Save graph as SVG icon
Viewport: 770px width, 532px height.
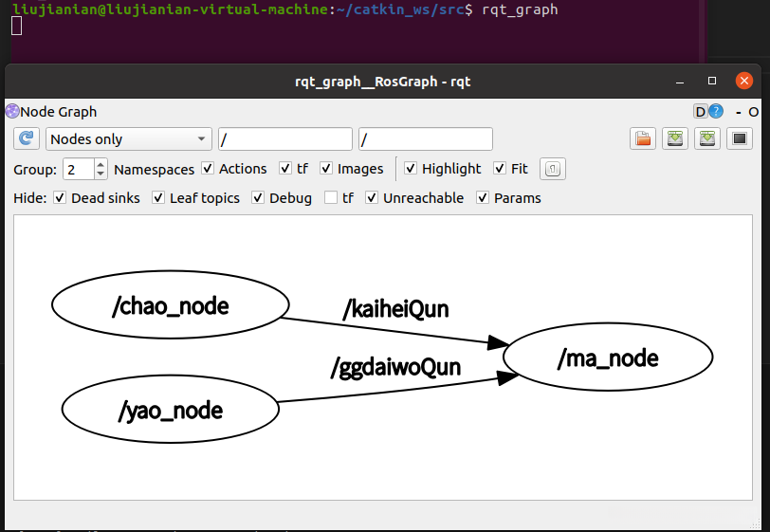[707, 139]
